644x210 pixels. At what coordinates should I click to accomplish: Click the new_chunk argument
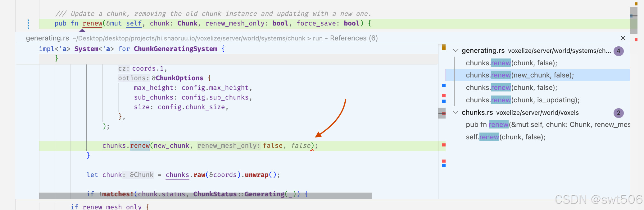tap(171, 146)
